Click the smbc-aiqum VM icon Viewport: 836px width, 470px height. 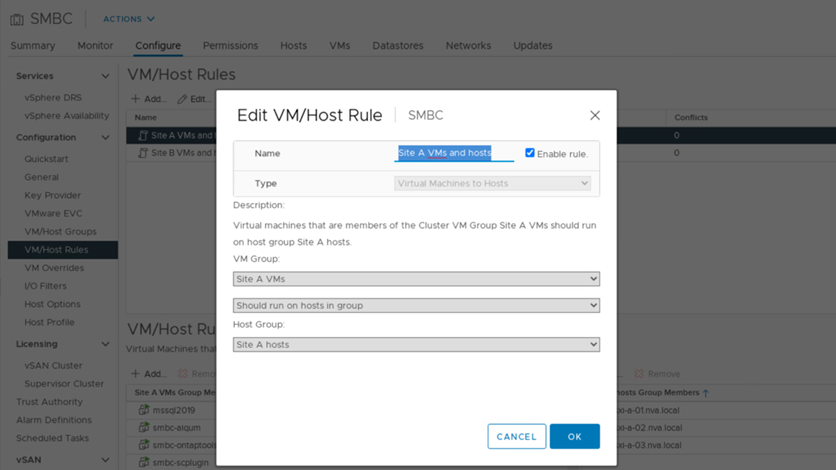click(143, 427)
